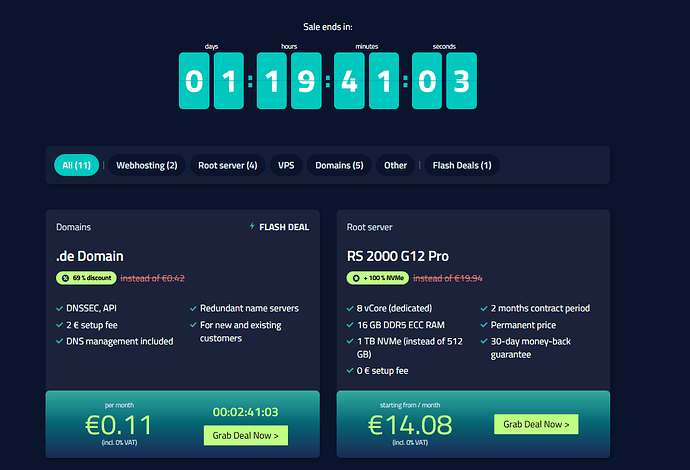690x470 pixels.
Task: Click the €0.11 price
Action: pos(119,425)
